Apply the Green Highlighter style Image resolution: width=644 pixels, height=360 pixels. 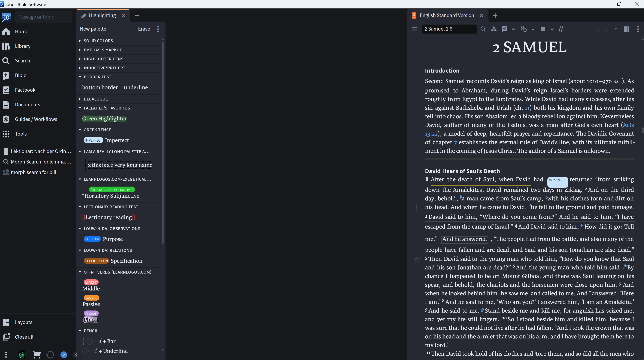[x=105, y=118]
